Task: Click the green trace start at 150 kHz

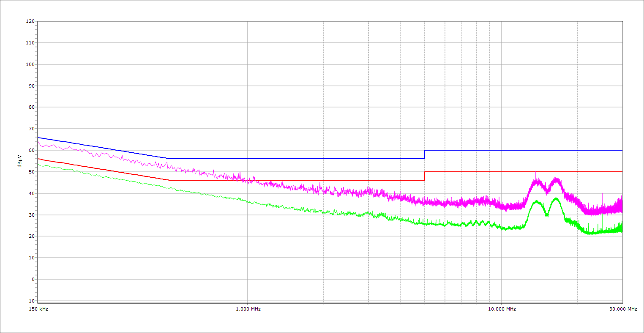Action: (x=38, y=164)
